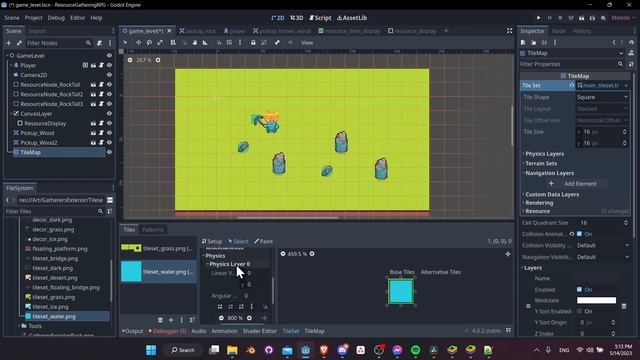The width and height of the screenshot is (640, 360).
Task: Click Add Element under Navigation Layers
Action: (x=575, y=184)
